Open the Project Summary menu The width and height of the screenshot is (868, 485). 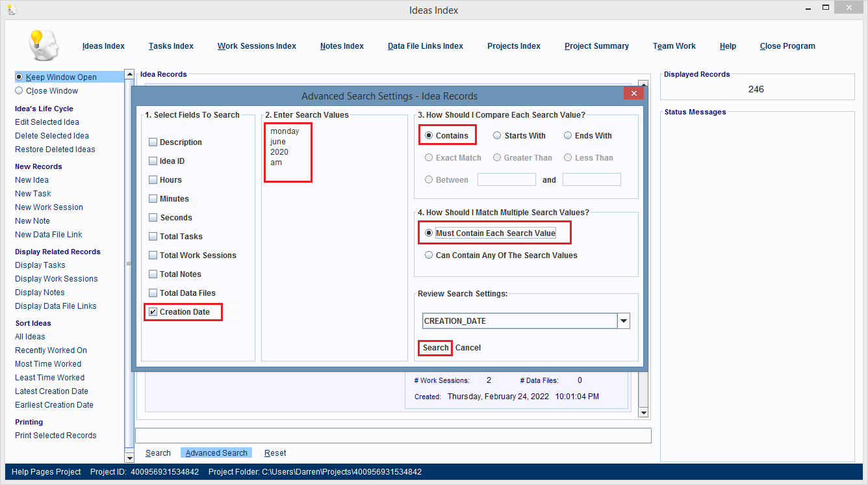(596, 46)
